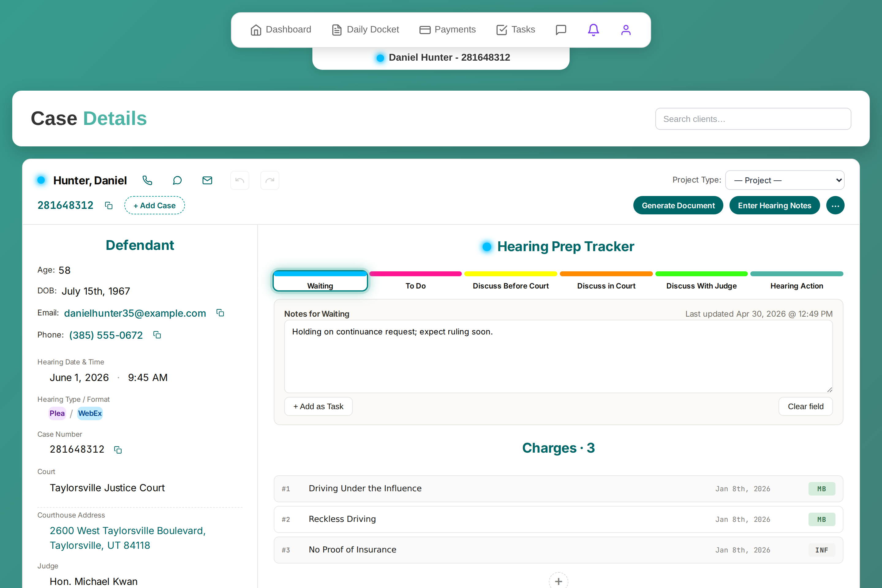Open charge #3 No Proof of Insurance
The height and width of the screenshot is (588, 882).
tap(558, 550)
